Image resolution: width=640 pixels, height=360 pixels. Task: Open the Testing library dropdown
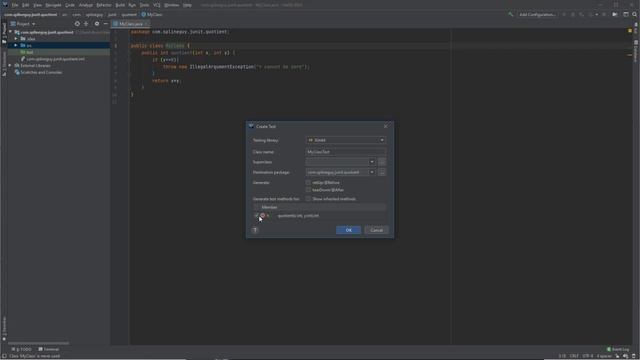click(346, 140)
